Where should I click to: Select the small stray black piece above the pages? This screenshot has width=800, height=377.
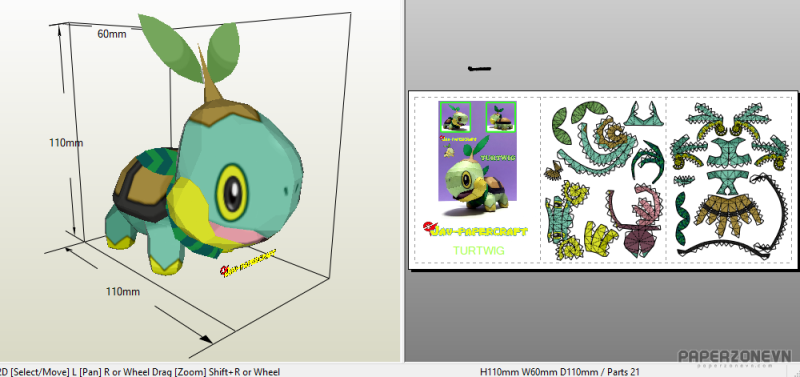coord(480,68)
